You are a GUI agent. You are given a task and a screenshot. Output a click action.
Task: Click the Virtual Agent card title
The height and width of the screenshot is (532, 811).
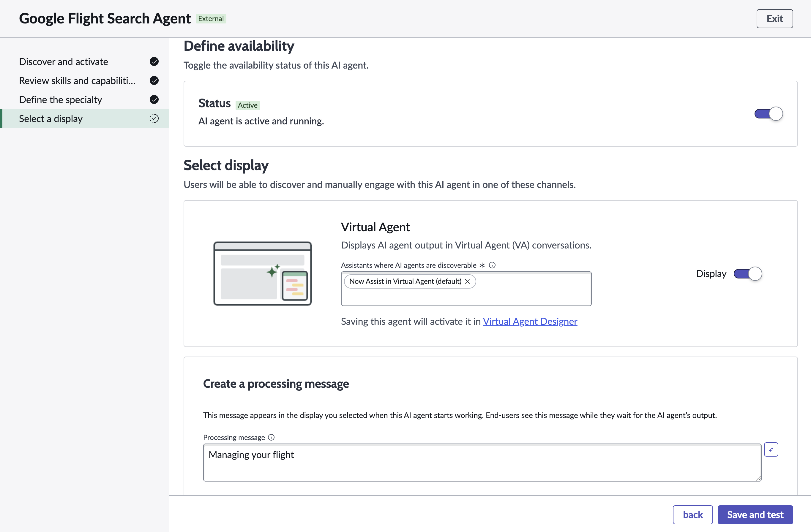375,227
